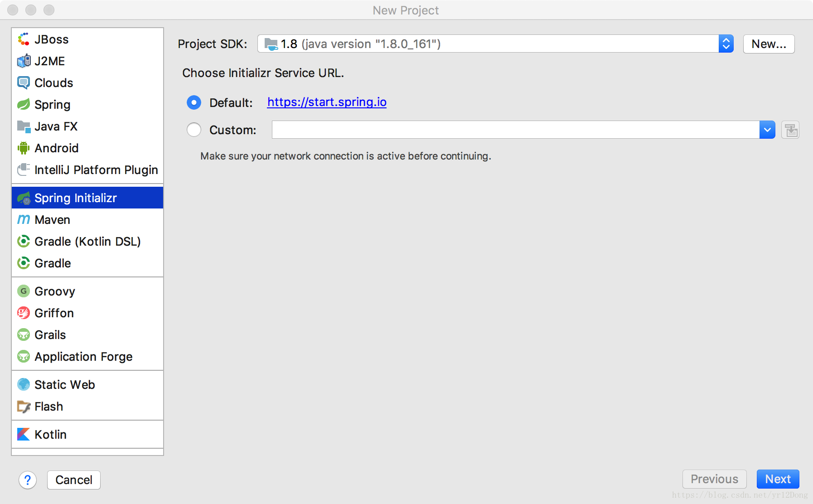Choose Maven project type
The height and width of the screenshot is (504, 813).
coord(87,220)
